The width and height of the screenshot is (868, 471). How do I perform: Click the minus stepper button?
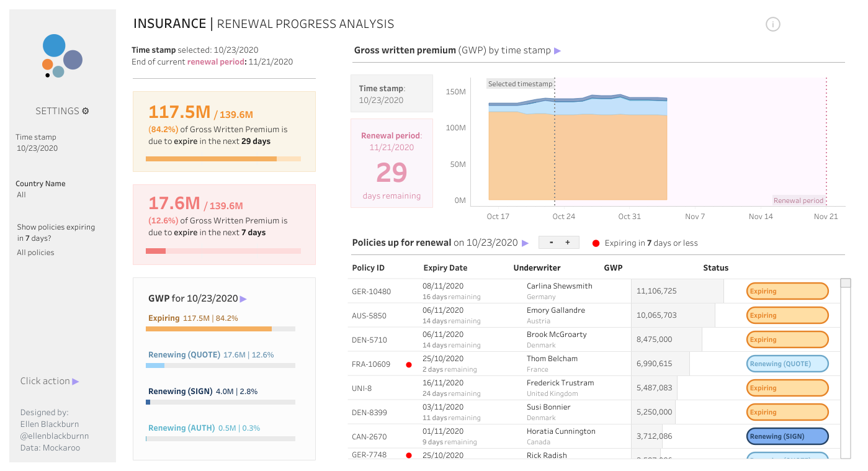tap(551, 243)
